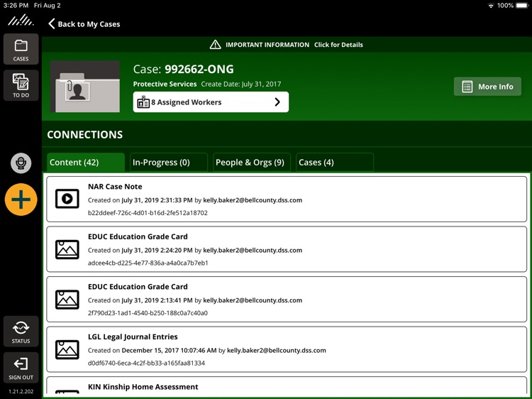
Task: Click the app logo at top left
Action: 21,21
